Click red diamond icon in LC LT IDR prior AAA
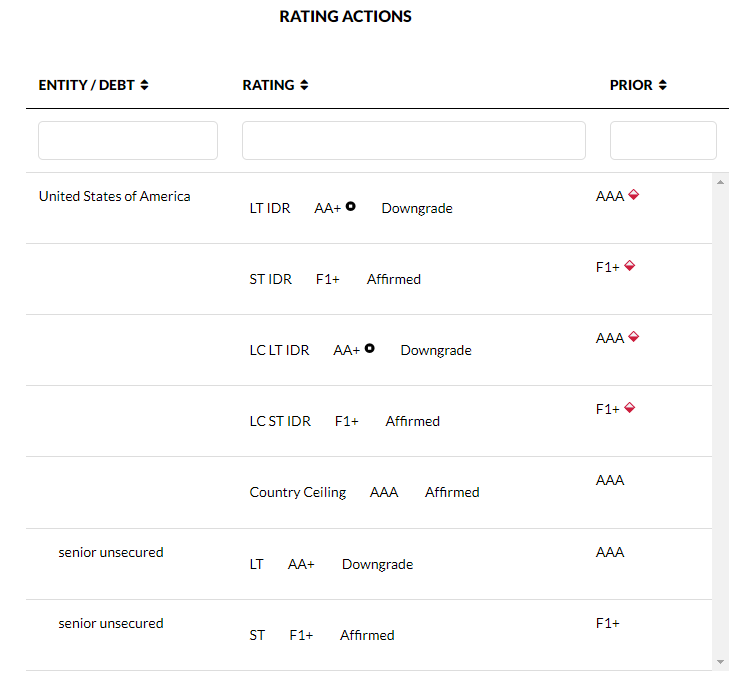This screenshot has width=754, height=679. pyautogui.click(x=634, y=337)
